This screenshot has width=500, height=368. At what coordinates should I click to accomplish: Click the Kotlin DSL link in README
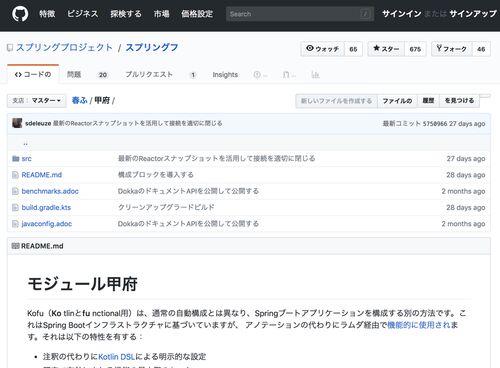117,357
